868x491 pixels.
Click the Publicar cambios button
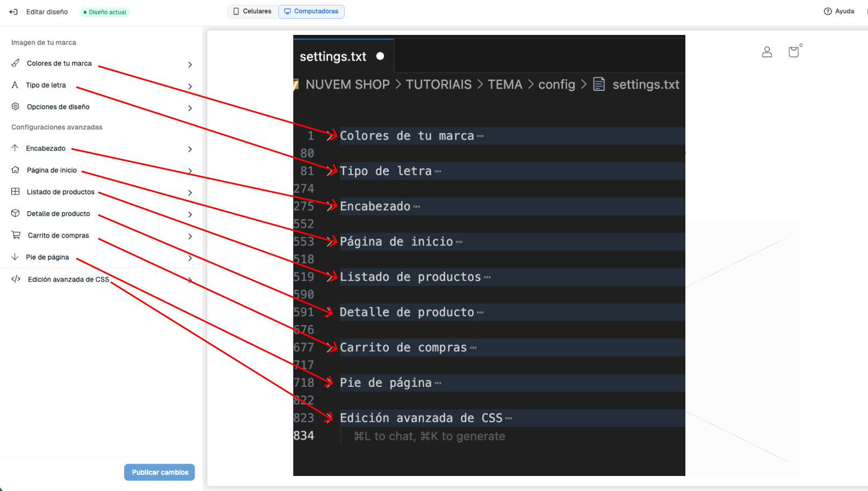160,472
